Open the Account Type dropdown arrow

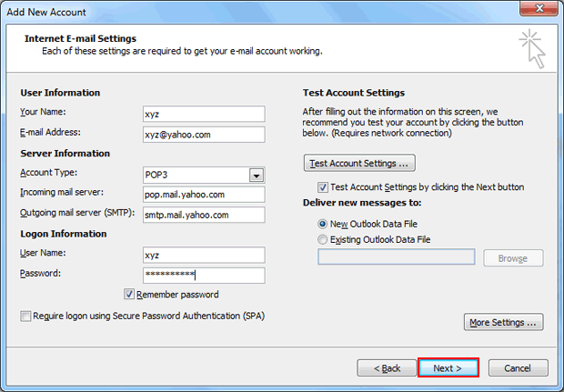pos(257,176)
